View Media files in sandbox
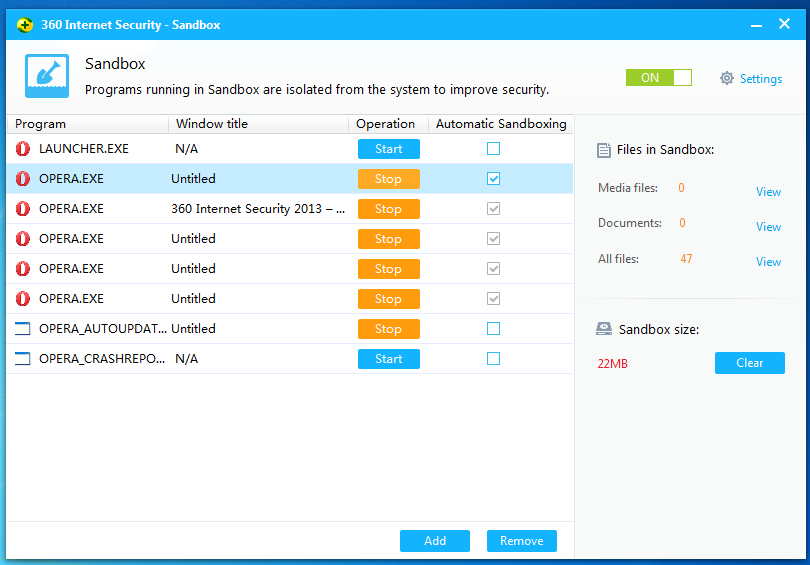Image resolution: width=810 pixels, height=565 pixels. pyautogui.click(x=768, y=192)
